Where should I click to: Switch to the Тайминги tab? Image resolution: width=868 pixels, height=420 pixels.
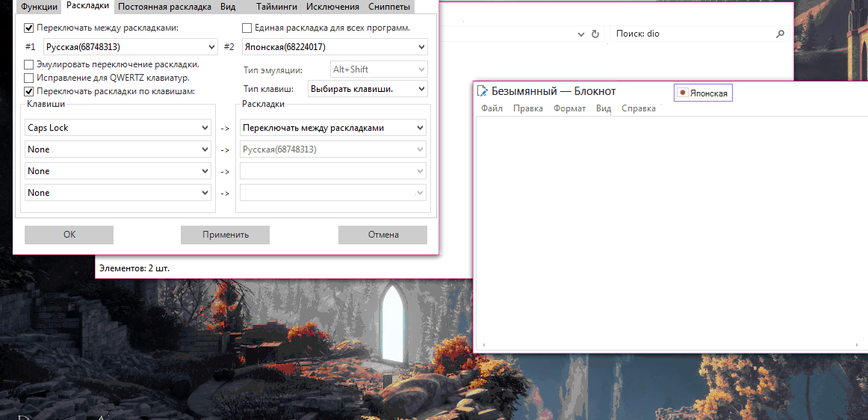[276, 7]
